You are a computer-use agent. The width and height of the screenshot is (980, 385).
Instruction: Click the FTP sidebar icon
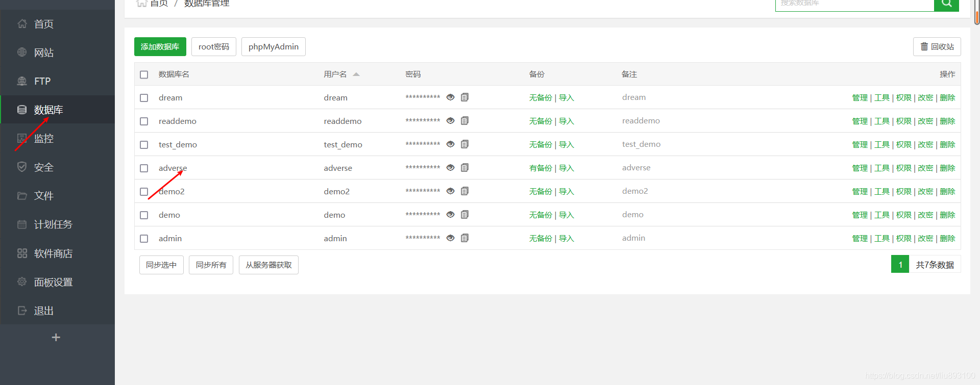(22, 81)
